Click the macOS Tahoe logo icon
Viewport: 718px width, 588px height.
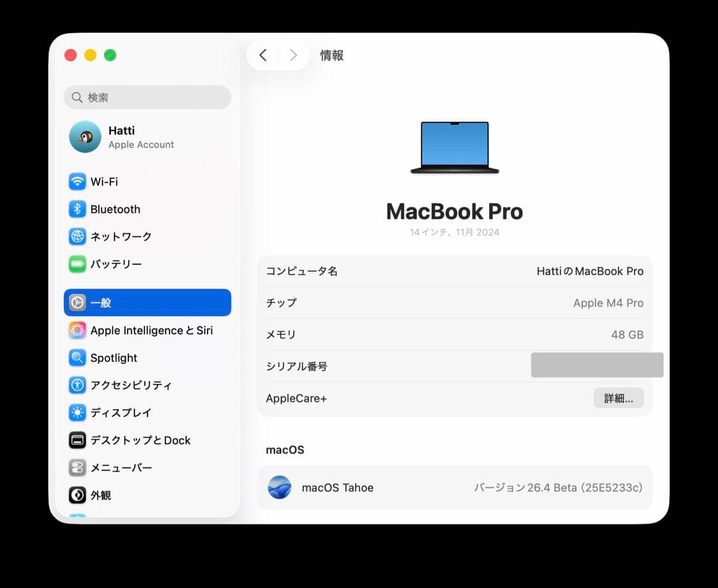(x=279, y=487)
